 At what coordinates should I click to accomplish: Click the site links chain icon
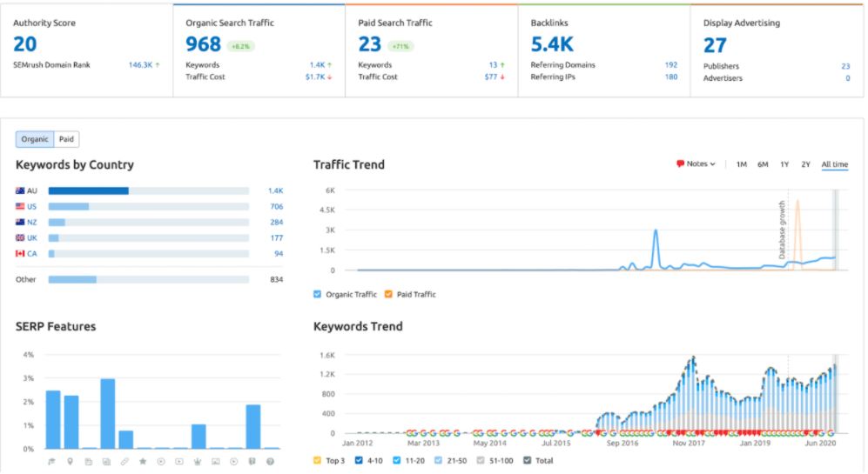(125, 461)
